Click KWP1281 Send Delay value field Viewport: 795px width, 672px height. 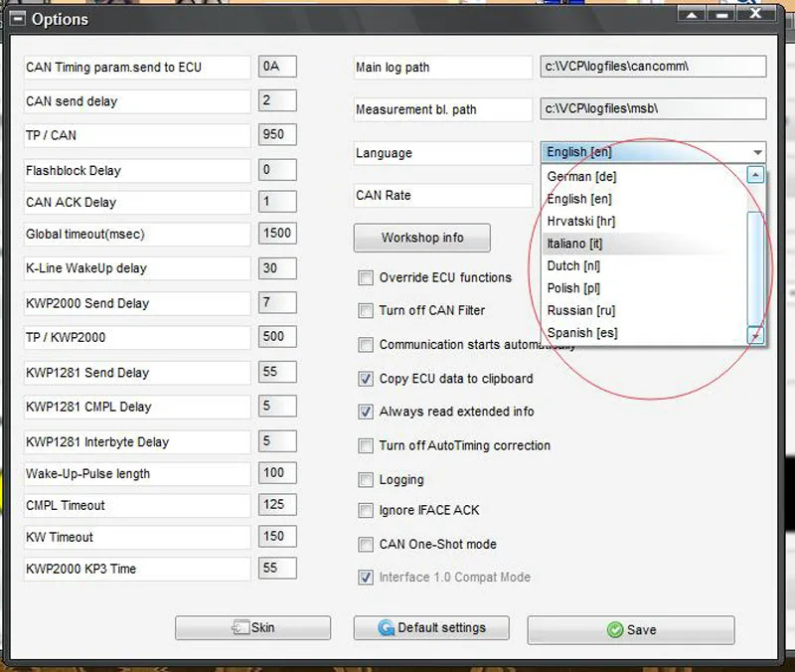click(x=277, y=372)
